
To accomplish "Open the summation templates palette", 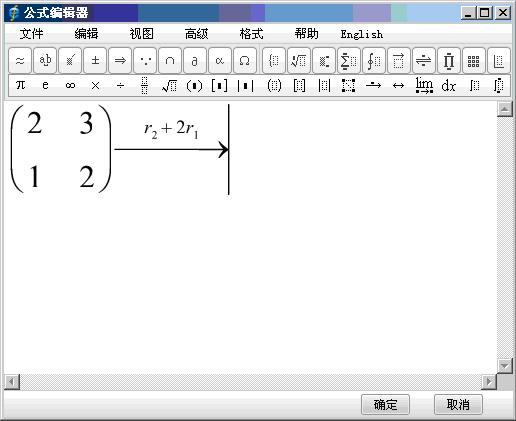I will click(x=349, y=61).
